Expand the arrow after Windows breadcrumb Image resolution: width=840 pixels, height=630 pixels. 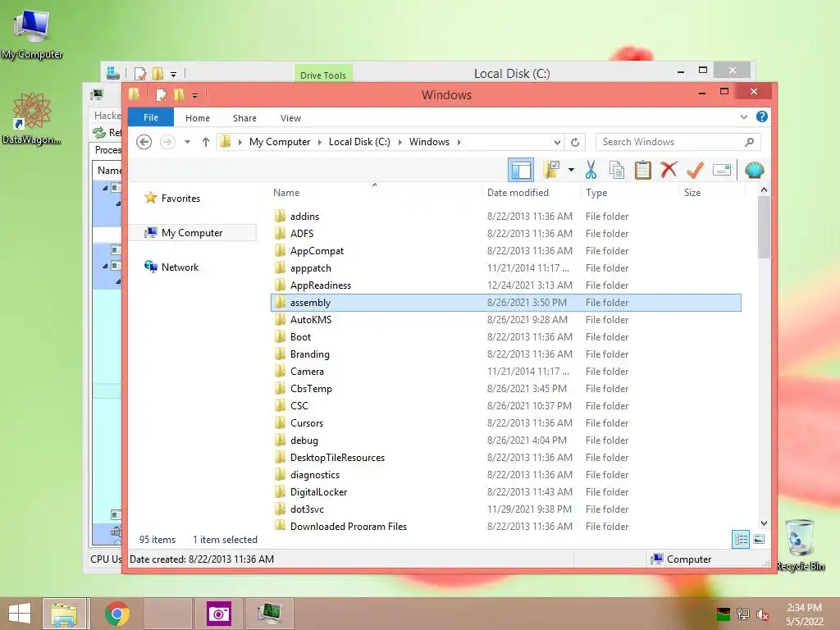(459, 142)
